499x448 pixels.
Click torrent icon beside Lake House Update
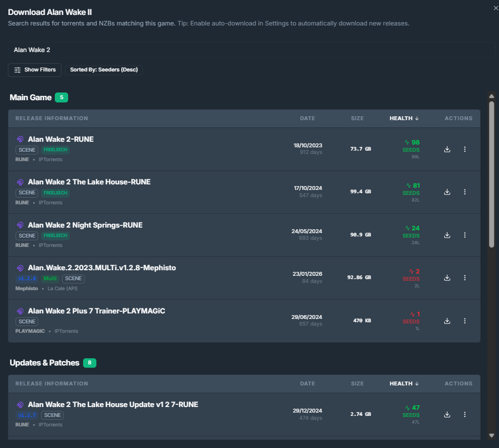point(20,405)
